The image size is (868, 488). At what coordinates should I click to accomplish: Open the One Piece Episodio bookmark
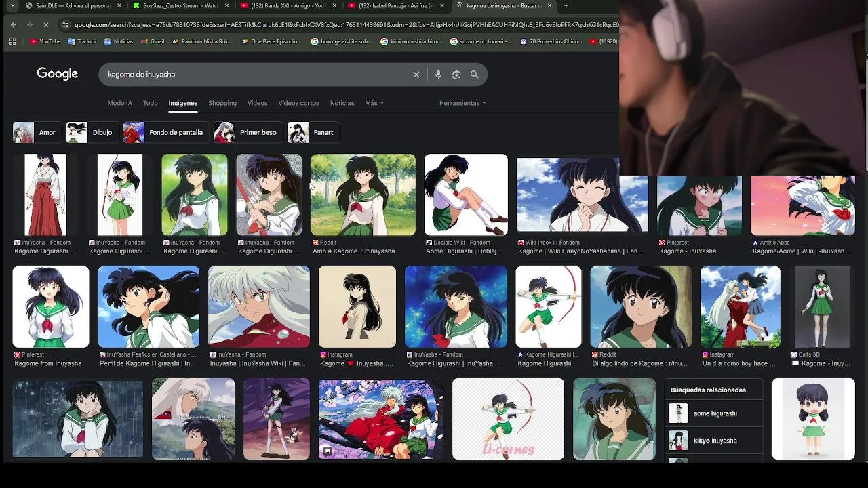click(x=271, y=41)
